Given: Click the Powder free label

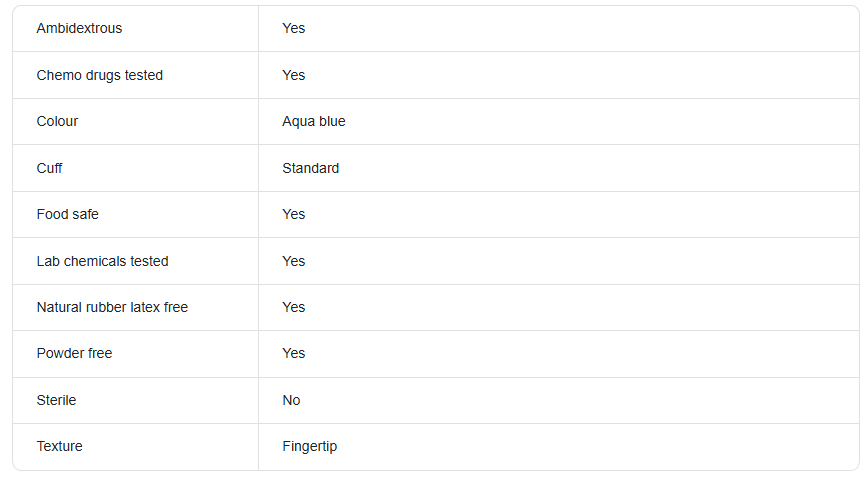Looking at the screenshot, I should 74,353.
